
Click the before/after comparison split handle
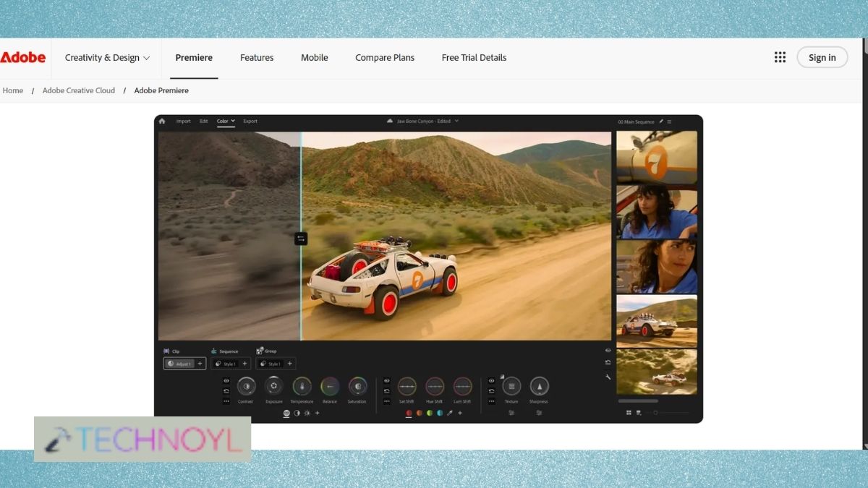pos(301,239)
